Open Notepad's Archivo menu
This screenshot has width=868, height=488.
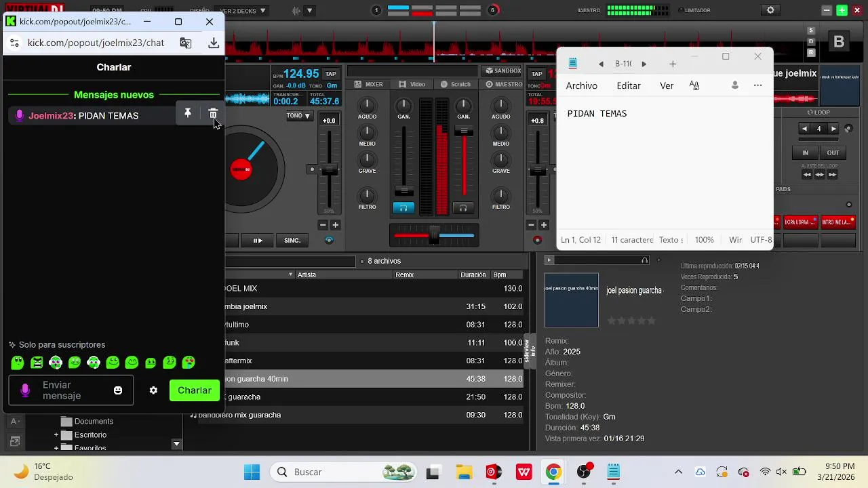(582, 85)
